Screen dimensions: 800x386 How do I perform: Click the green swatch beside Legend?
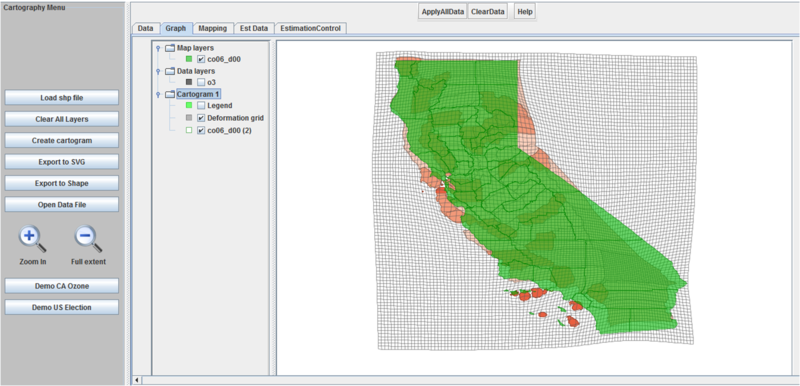coord(189,106)
